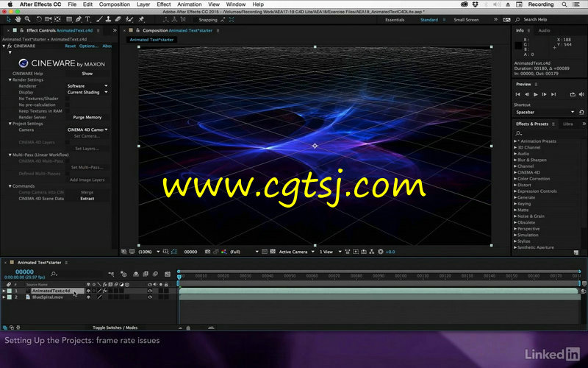Open magnification ratio dropdown (100%)
Image resolution: width=588 pixels, height=368 pixels.
click(x=149, y=252)
